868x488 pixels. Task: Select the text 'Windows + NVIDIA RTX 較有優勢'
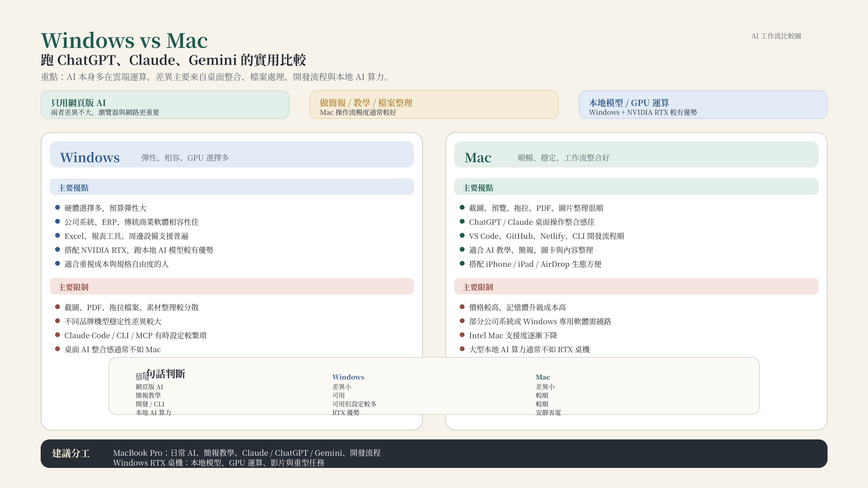tap(643, 112)
